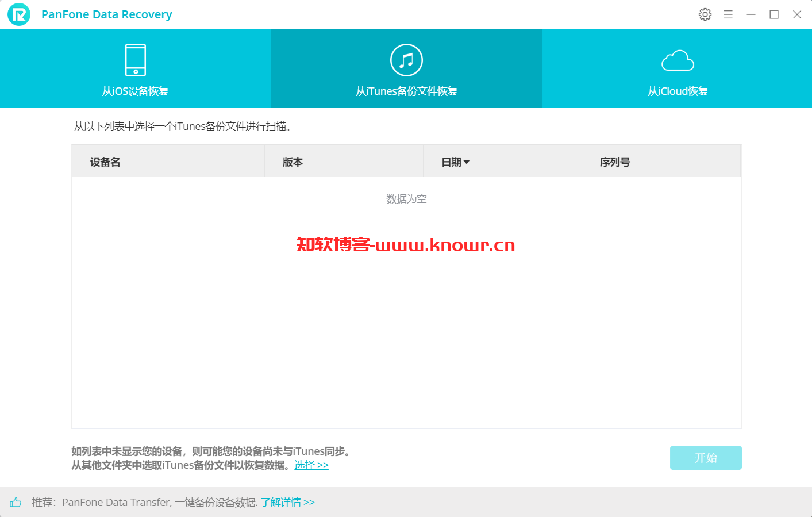Screen dimensions: 812x517
Task: Open the 了解详情 >> link
Action: point(288,502)
